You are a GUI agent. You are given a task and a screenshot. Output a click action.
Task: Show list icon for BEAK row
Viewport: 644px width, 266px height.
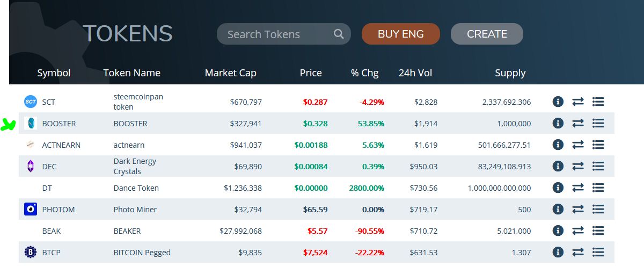point(598,231)
